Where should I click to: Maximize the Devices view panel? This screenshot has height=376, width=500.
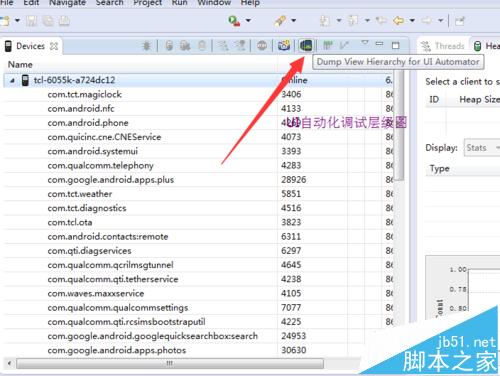pos(396,45)
